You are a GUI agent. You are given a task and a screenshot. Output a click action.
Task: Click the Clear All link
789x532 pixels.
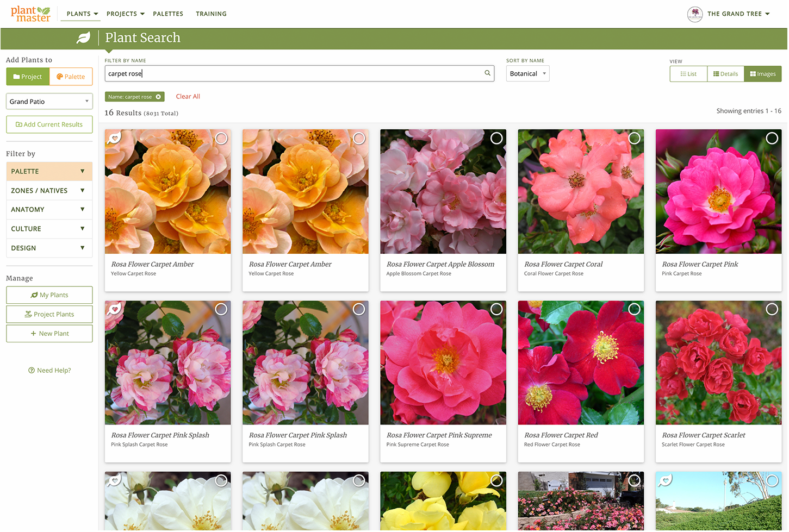pos(188,97)
